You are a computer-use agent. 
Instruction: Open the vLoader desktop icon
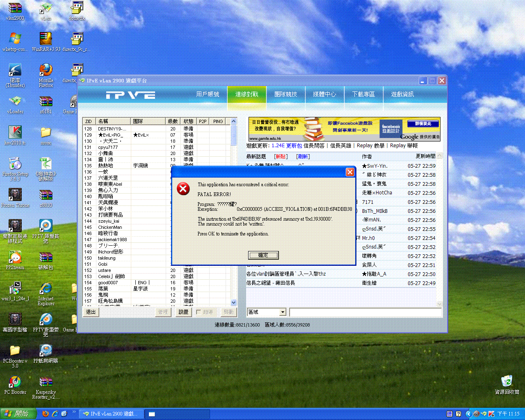pyautogui.click(x=15, y=102)
